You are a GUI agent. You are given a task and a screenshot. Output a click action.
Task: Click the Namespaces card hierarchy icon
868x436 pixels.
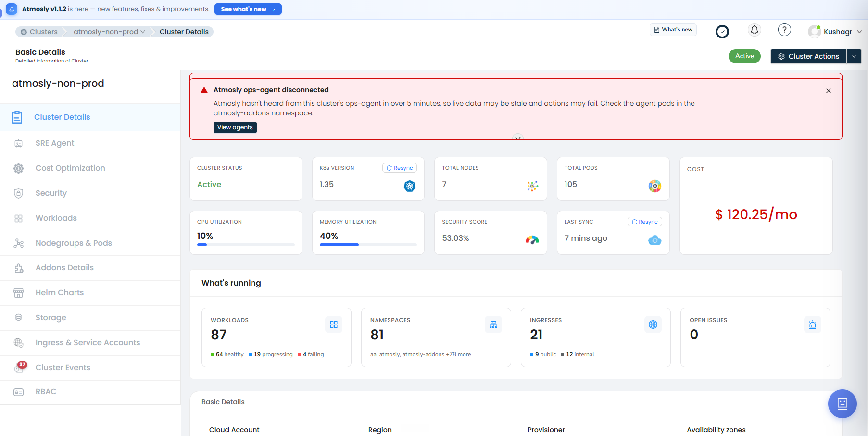click(493, 324)
